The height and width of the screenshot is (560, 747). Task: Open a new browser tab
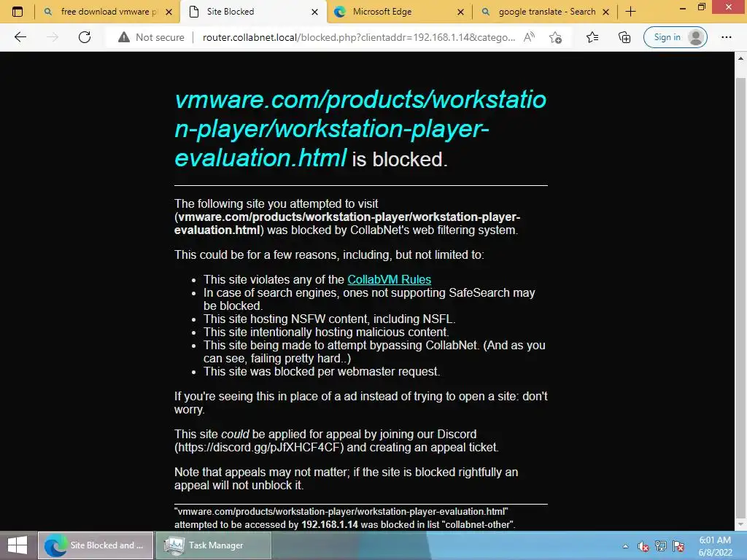click(x=631, y=12)
